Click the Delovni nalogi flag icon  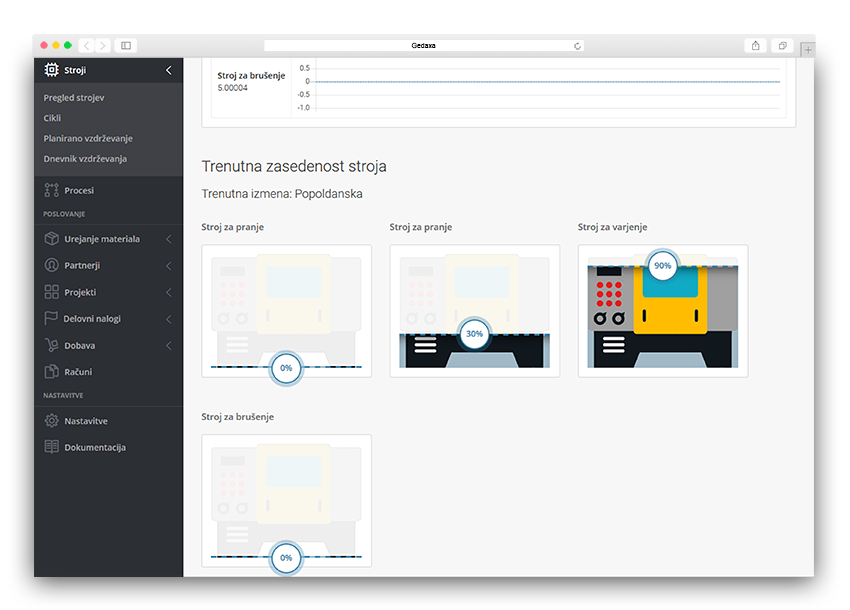(52, 319)
